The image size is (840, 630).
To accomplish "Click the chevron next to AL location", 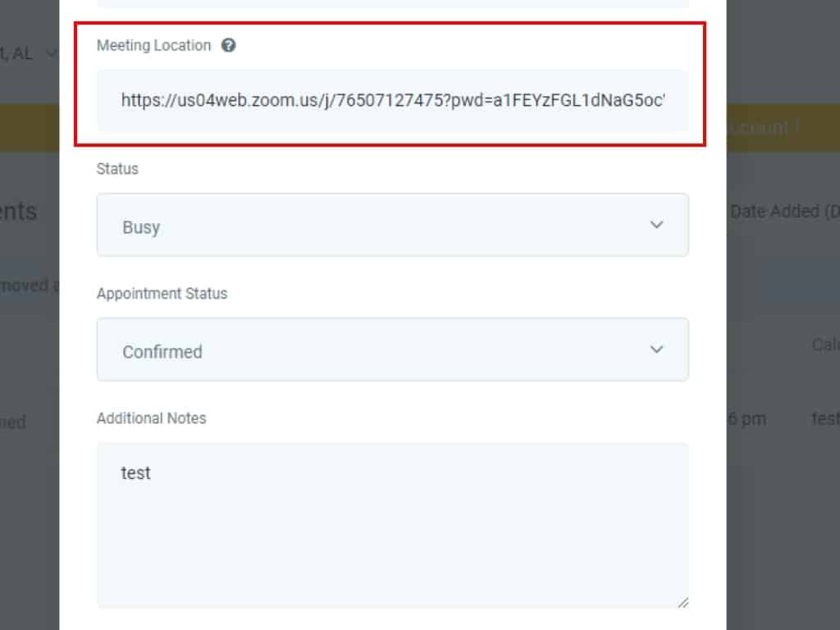I will click(x=51, y=54).
